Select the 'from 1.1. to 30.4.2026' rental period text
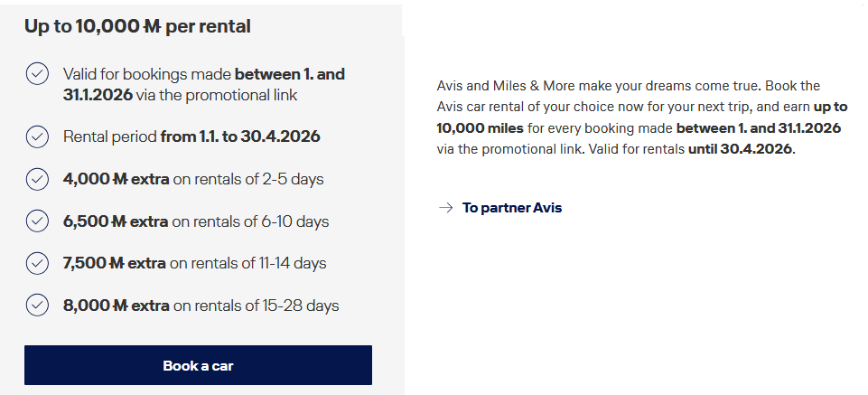868x395 pixels. pyautogui.click(x=240, y=137)
